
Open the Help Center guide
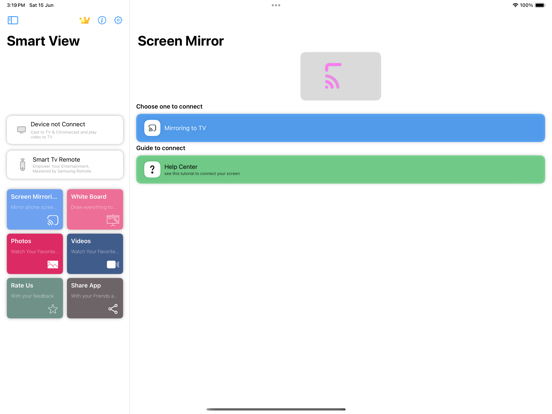[x=340, y=169]
